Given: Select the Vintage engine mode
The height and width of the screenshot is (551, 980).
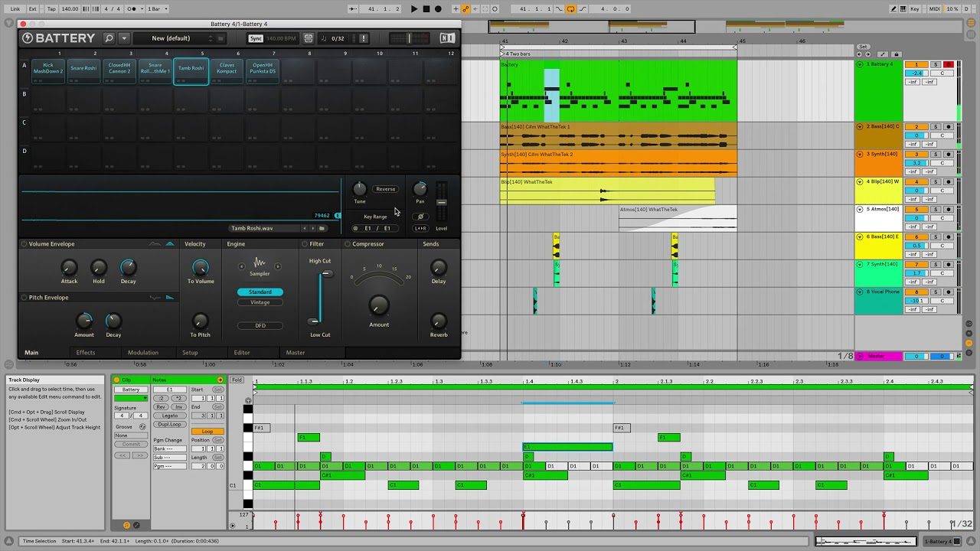Looking at the screenshot, I should (x=260, y=302).
